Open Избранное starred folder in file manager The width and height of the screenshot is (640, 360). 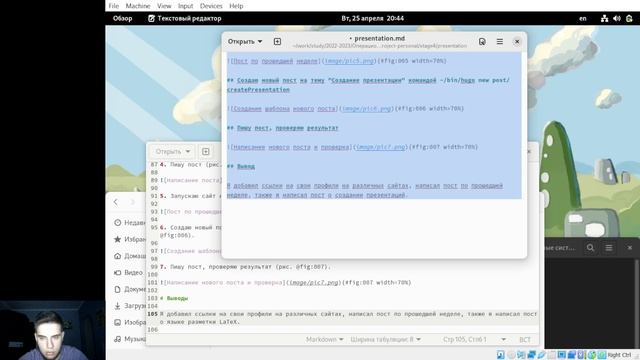(130, 239)
